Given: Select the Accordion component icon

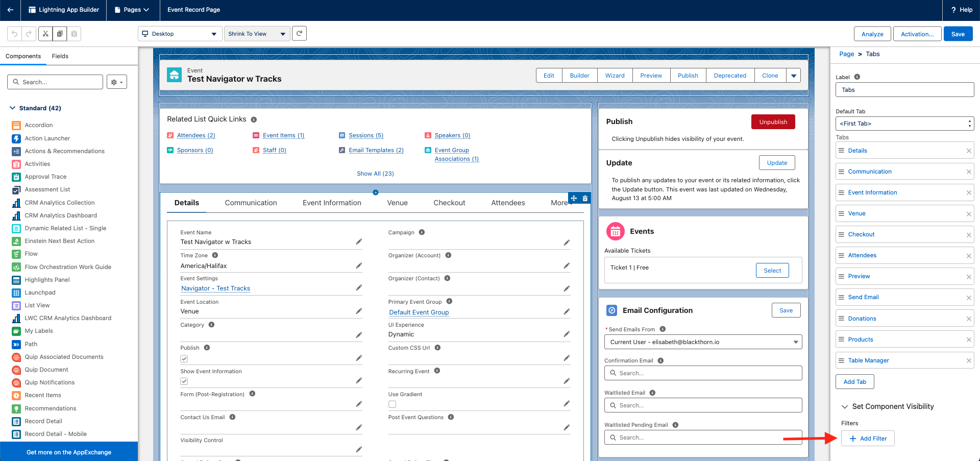Looking at the screenshot, I should [16, 125].
